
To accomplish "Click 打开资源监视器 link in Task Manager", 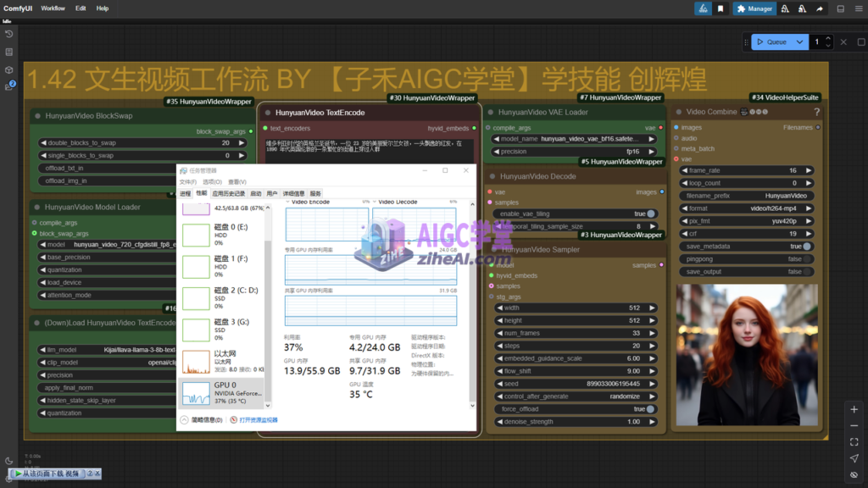I will [258, 420].
